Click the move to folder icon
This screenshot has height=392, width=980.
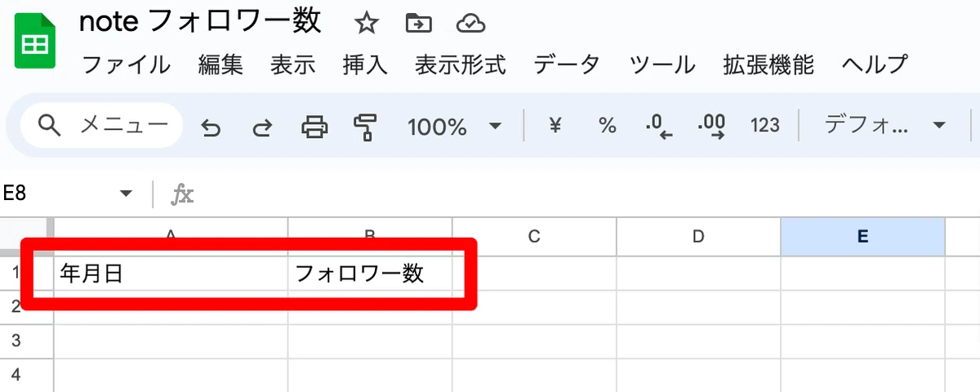coord(419,24)
